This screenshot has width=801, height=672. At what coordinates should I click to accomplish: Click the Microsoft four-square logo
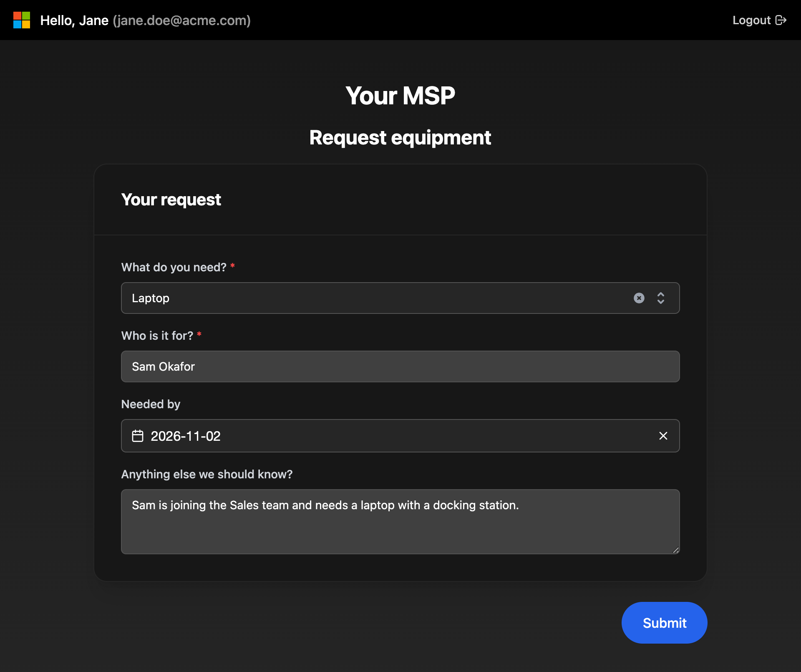22,20
